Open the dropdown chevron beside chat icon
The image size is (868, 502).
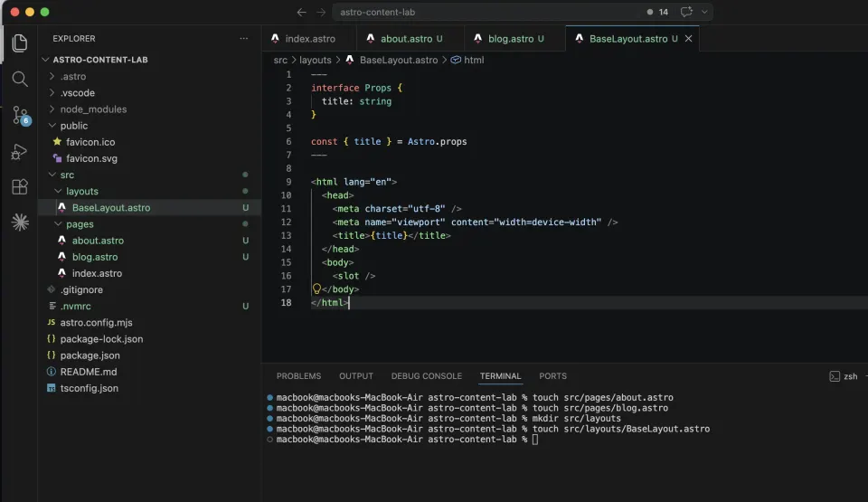(x=704, y=12)
